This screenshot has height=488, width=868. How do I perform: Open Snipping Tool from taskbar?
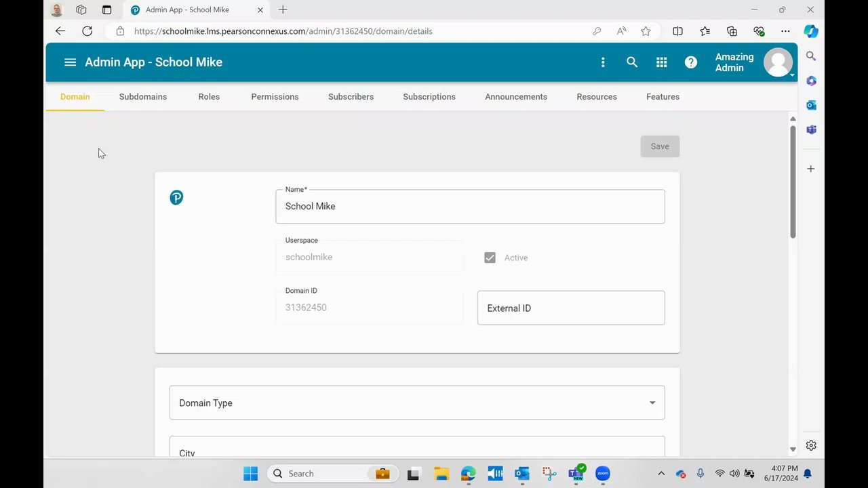coord(549,474)
